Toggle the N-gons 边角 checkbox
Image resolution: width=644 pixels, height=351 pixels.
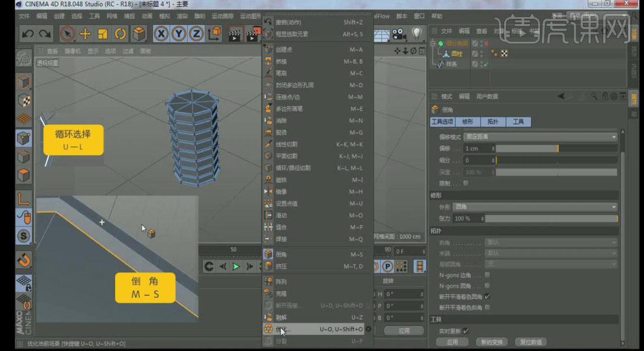click(487, 275)
